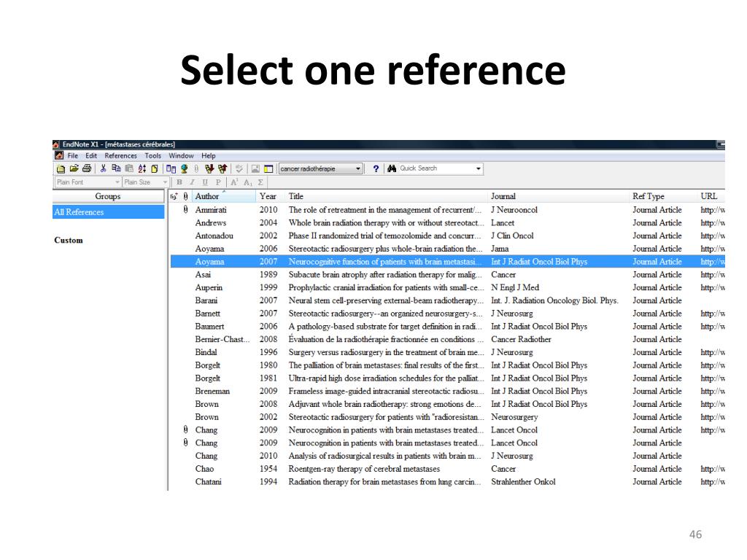747x560 pixels.
Task: Click the EndNote icon left of File menu
Action: 59,155
